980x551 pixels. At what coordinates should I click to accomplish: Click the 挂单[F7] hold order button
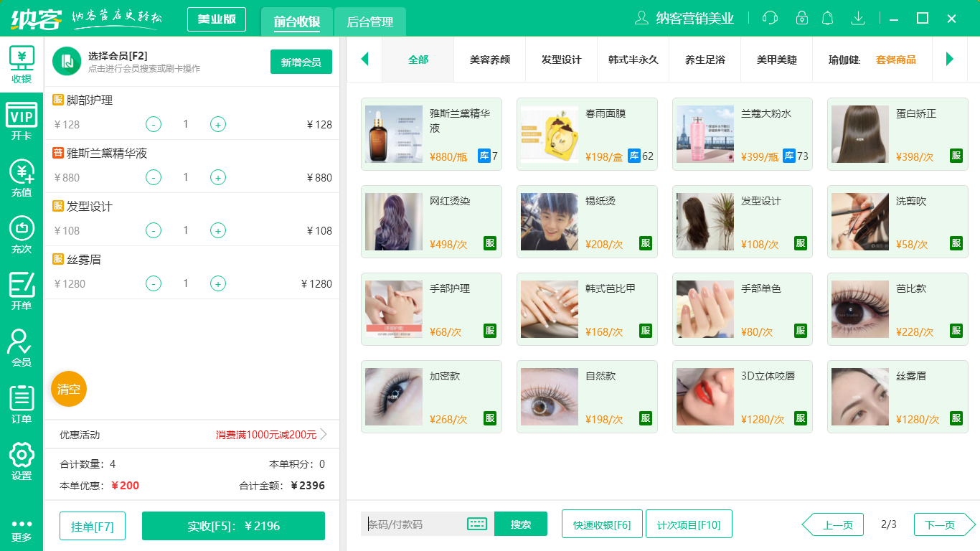tap(92, 525)
